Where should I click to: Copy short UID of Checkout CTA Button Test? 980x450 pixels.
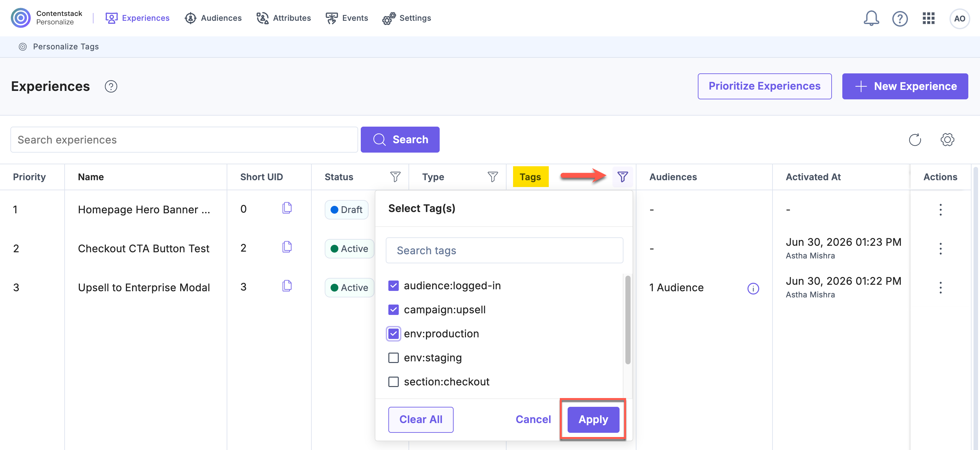pyautogui.click(x=287, y=247)
